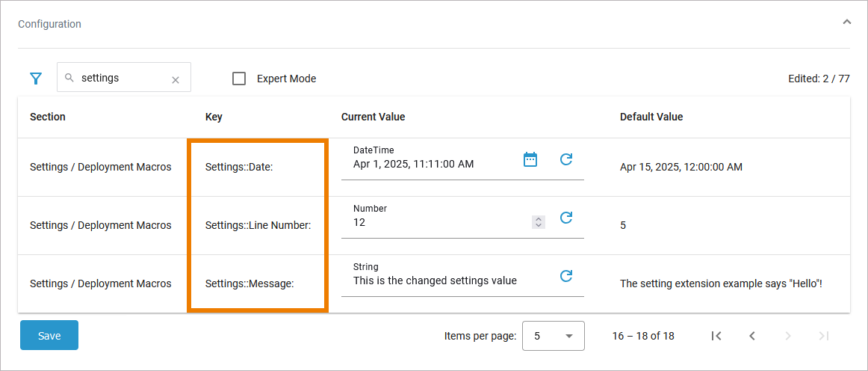Sort by Section column header
Screen dimensions: 868x371
48,117
